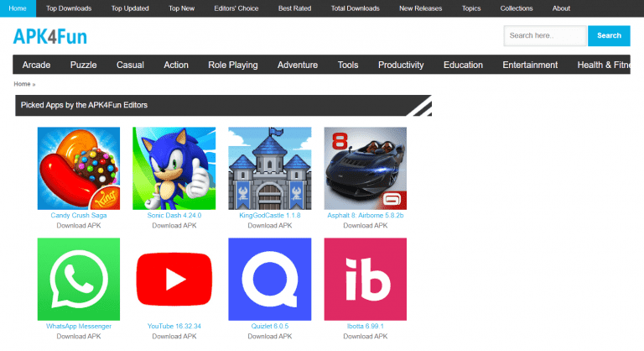Open Top Downloads in the top bar
Screen dimensions: 644x351
(x=69, y=8)
